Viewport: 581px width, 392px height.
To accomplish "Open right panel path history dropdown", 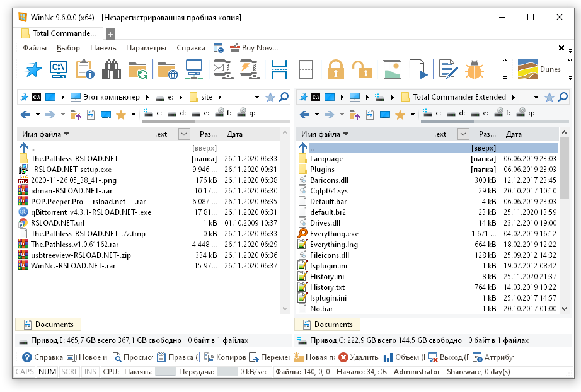I will [536, 97].
